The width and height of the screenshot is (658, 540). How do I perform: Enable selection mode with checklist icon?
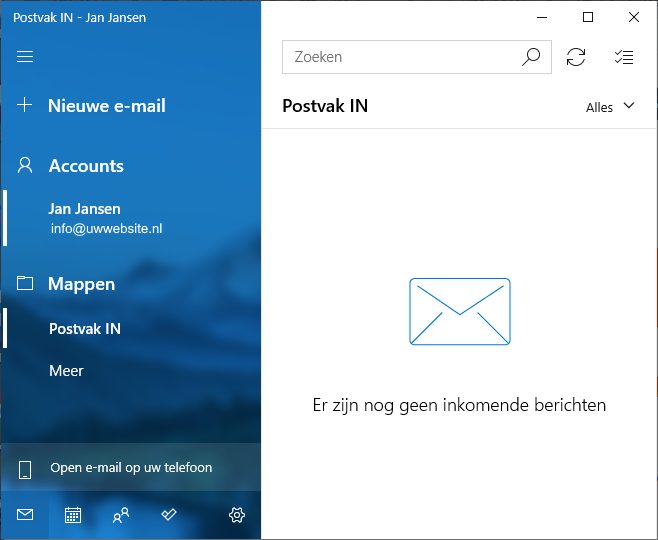click(x=624, y=57)
